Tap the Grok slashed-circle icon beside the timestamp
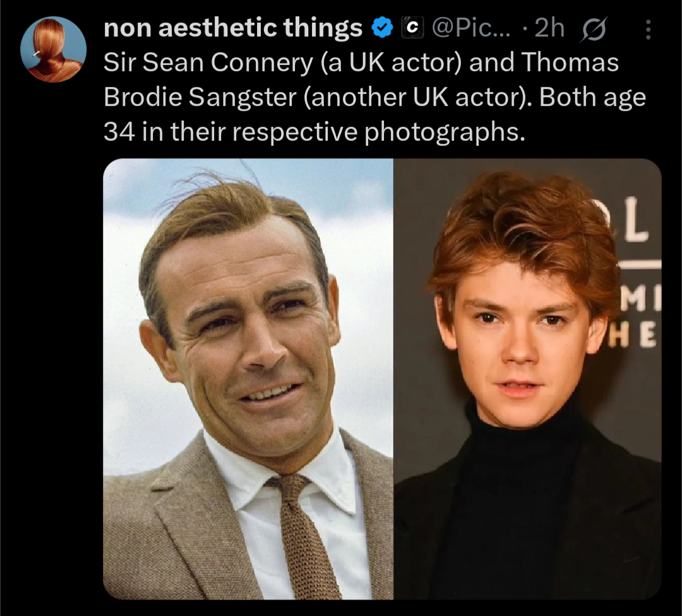The height and width of the screenshot is (616, 682). point(594,28)
